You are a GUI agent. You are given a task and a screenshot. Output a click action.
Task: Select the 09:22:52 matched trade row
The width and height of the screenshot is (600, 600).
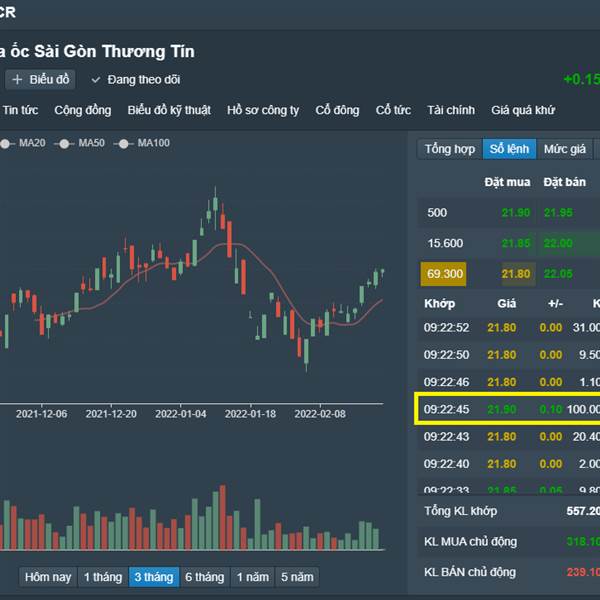(x=509, y=328)
